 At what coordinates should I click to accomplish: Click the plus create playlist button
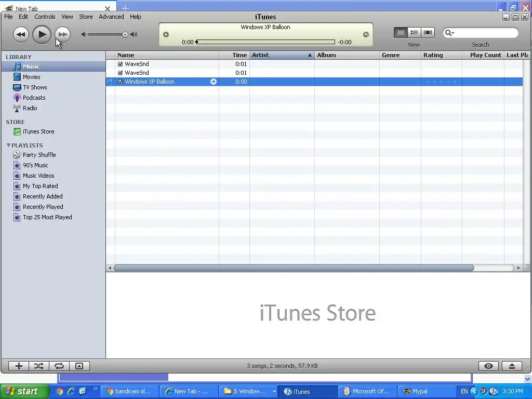(x=19, y=366)
